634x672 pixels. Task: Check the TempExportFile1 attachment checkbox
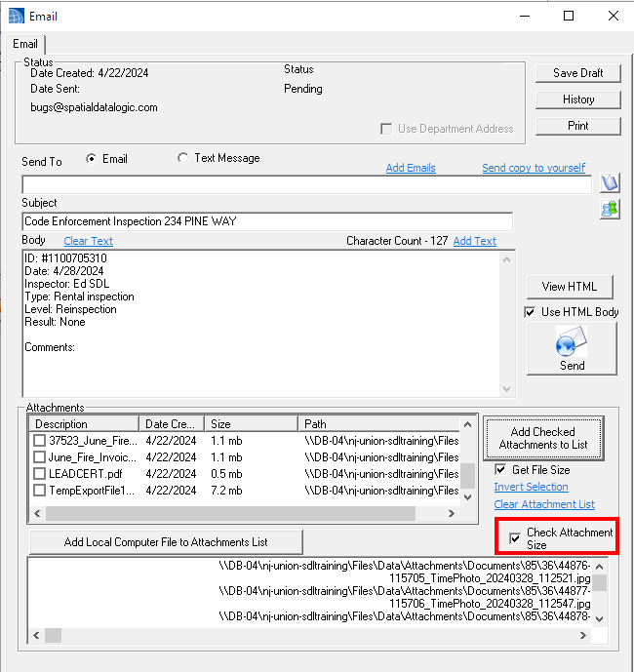39,491
